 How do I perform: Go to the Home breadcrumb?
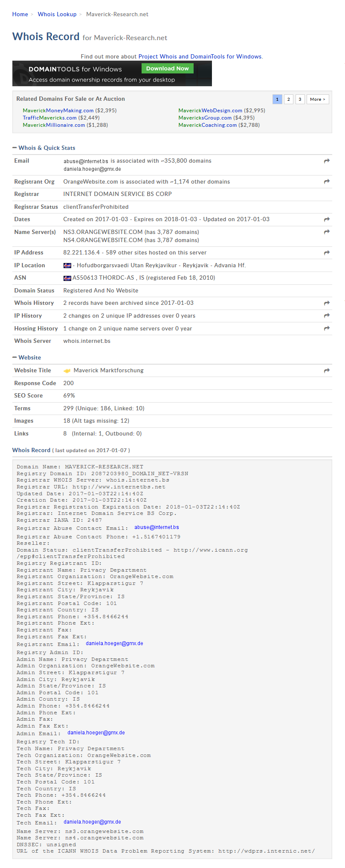coord(20,14)
